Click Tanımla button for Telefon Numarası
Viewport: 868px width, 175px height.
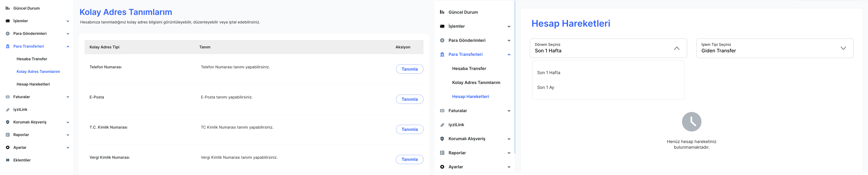click(x=409, y=69)
